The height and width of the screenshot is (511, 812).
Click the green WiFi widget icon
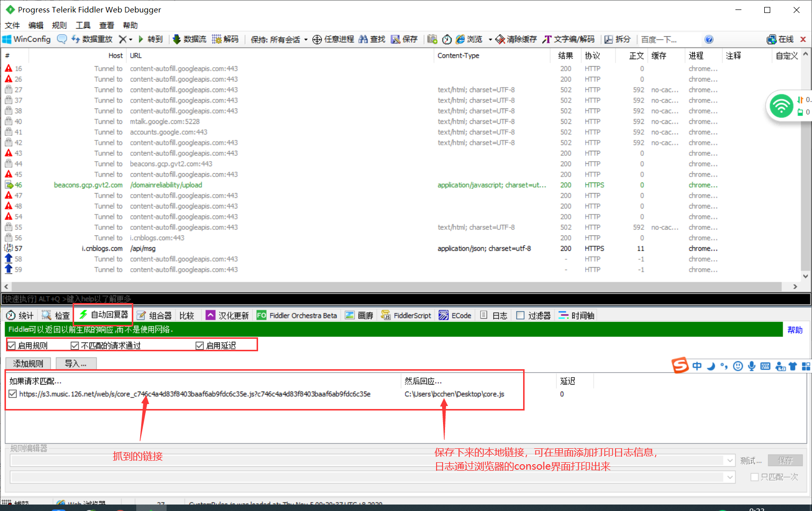[781, 106]
